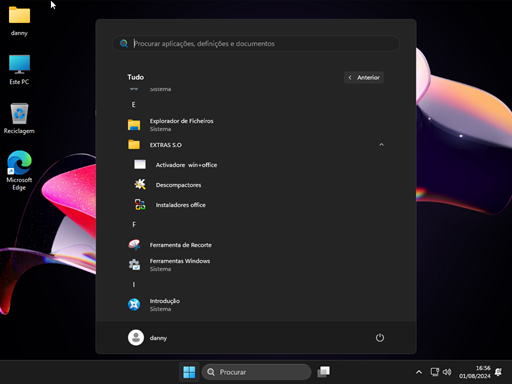Click the EXTRAS S.O folder entry
The width and height of the screenshot is (512, 384).
click(x=256, y=145)
